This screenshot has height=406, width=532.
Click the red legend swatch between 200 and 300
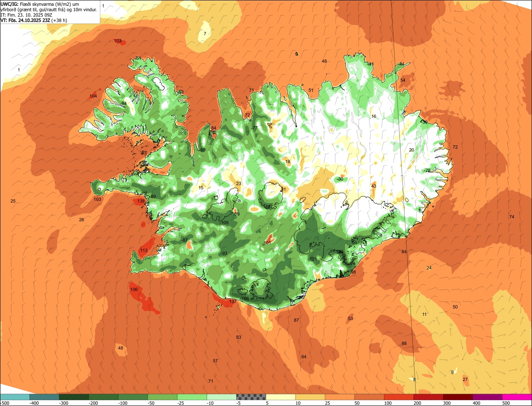pyautogui.click(x=428, y=397)
